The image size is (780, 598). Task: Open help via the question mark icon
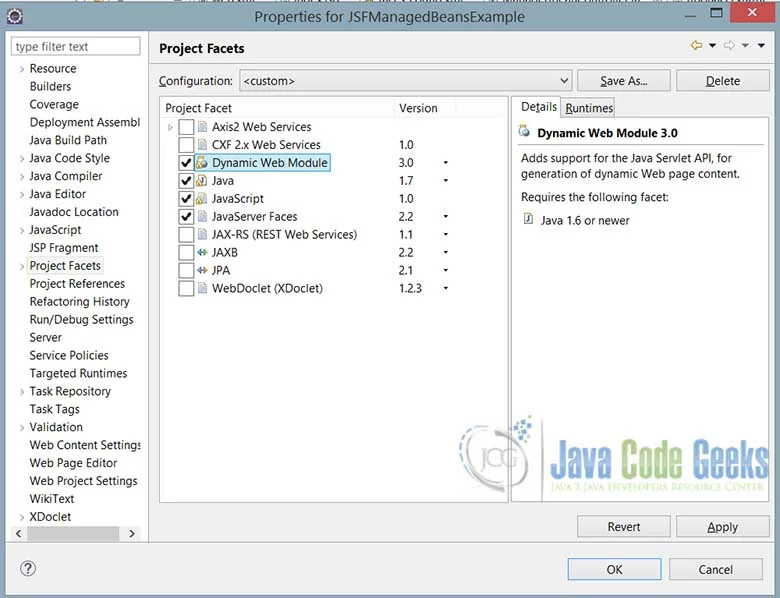28,568
